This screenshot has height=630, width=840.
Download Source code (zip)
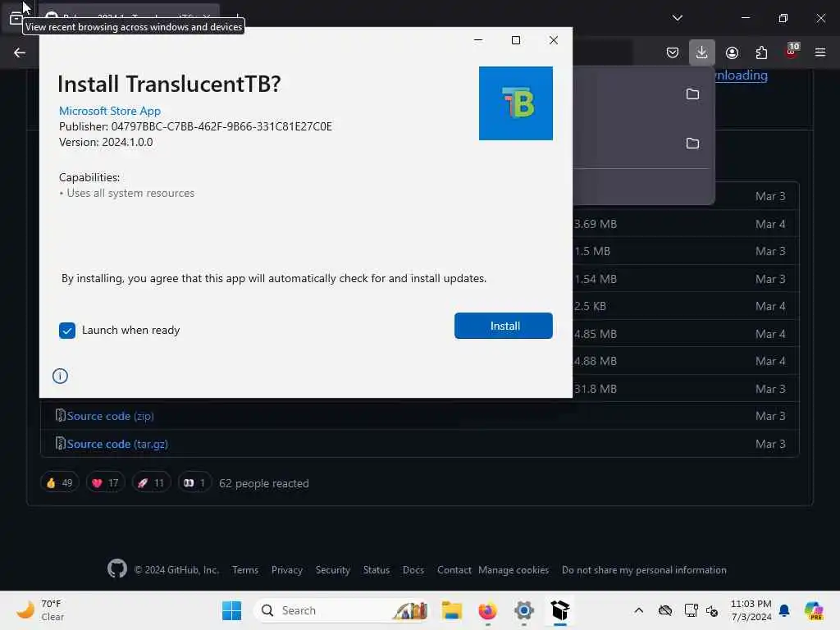tap(111, 416)
